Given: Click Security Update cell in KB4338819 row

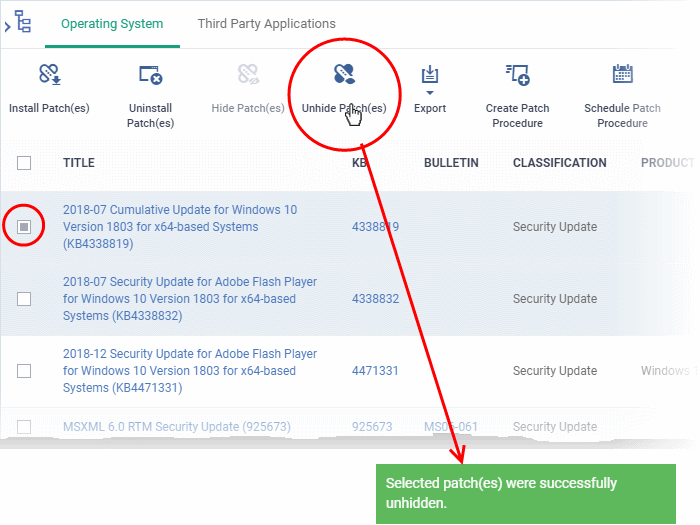Looking at the screenshot, I should 554,227.
